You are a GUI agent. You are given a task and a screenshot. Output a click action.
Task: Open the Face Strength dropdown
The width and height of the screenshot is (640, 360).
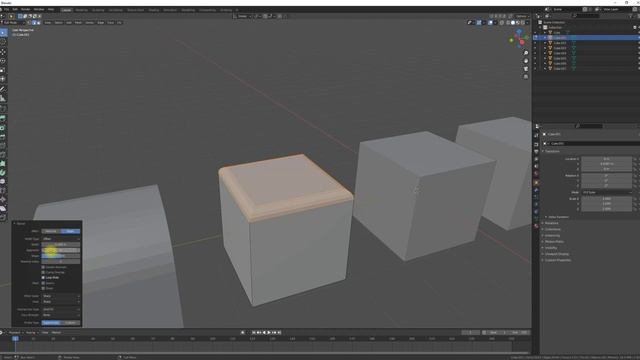coord(61,315)
